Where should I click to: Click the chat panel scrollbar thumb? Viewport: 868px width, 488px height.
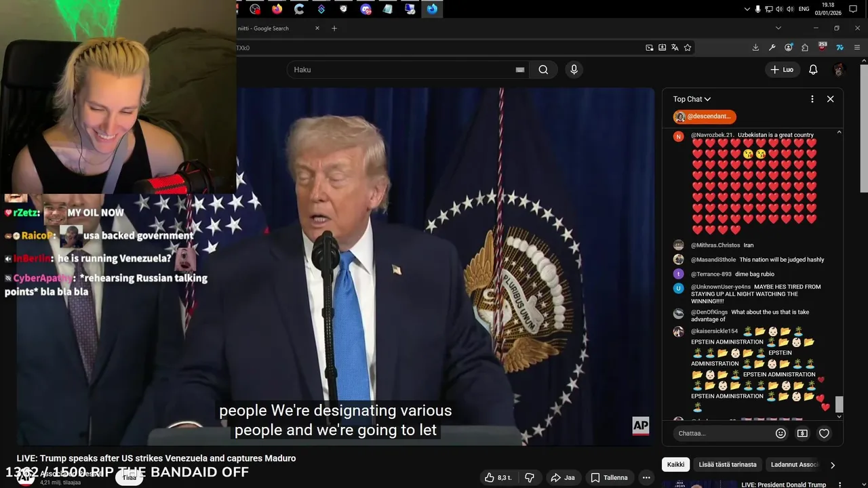[839, 404]
